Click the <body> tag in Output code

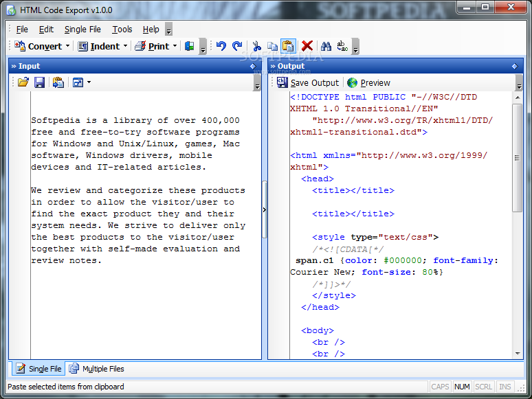[318, 330]
